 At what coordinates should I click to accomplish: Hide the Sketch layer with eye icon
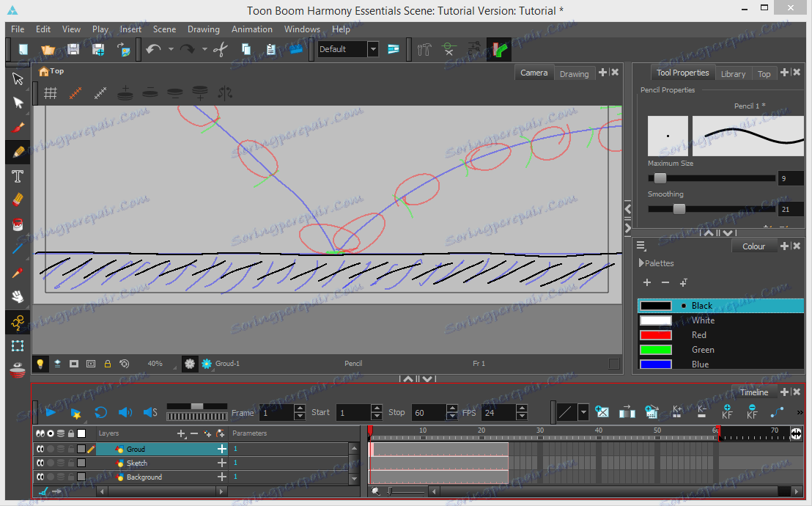41,463
